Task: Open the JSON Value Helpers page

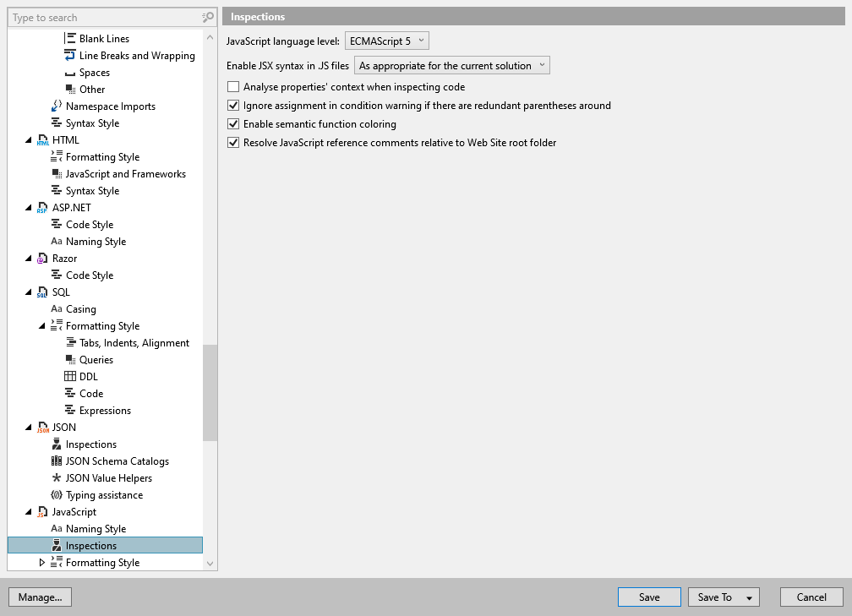Action: 109,478
